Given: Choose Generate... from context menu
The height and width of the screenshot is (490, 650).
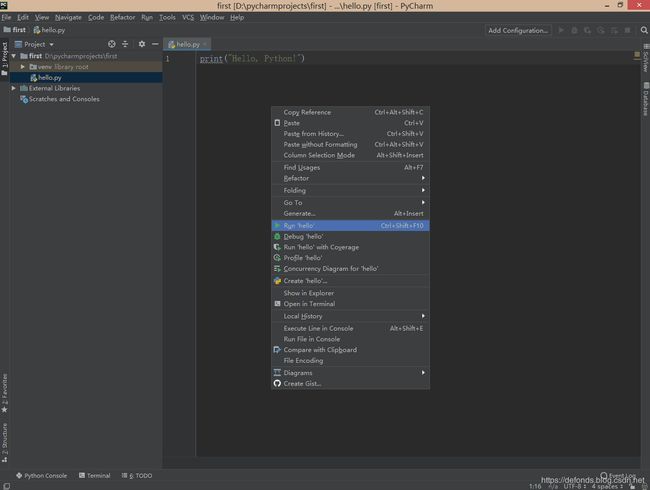Looking at the screenshot, I should click(350, 213).
